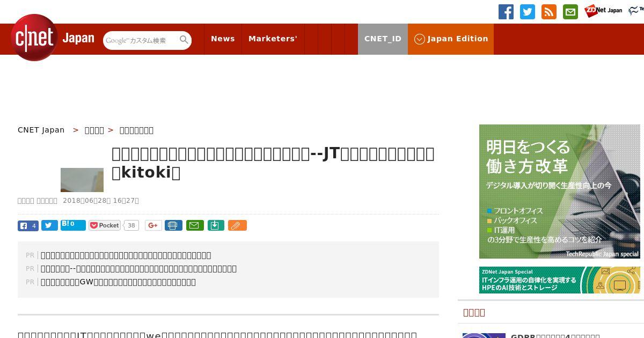
Task: Open the Marketers' menu
Action: tap(273, 39)
